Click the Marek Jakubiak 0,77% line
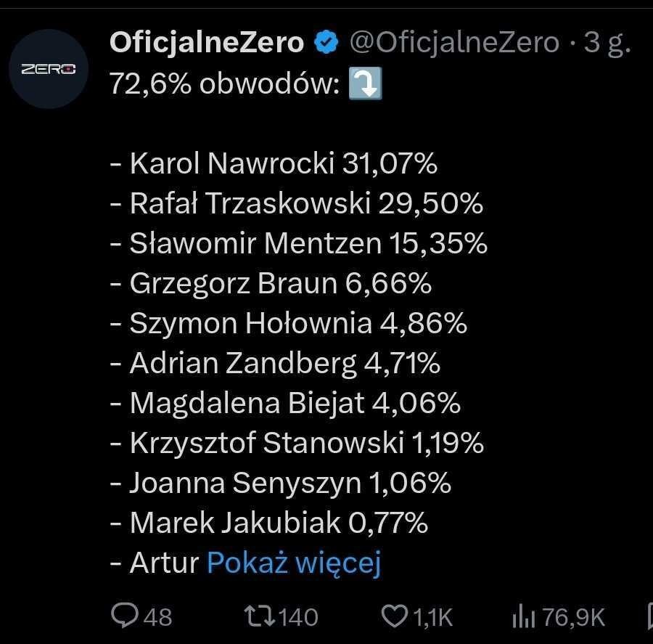The image size is (653, 644). (268, 523)
